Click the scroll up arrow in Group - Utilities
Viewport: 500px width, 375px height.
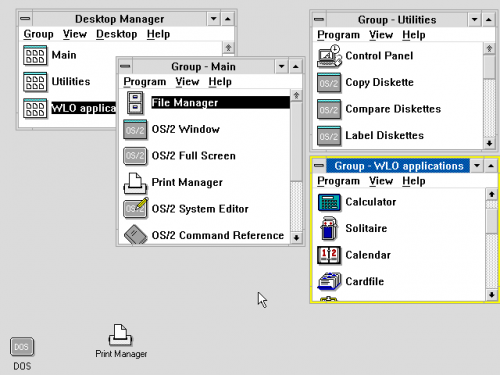coord(489,49)
